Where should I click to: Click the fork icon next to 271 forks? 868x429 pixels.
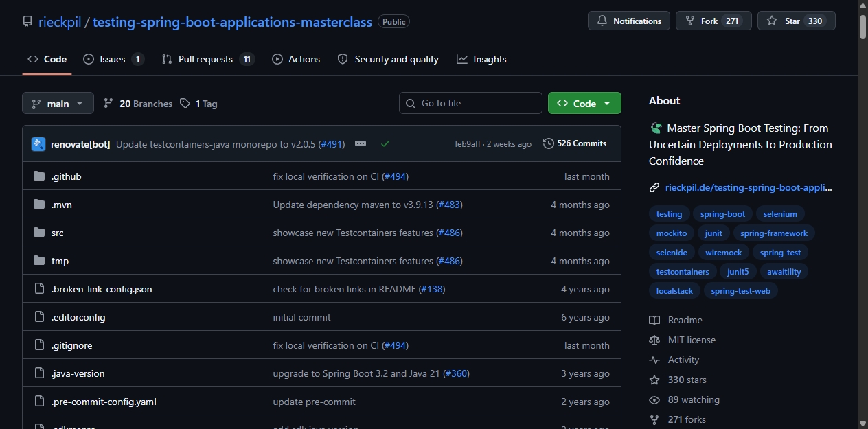coord(654,419)
